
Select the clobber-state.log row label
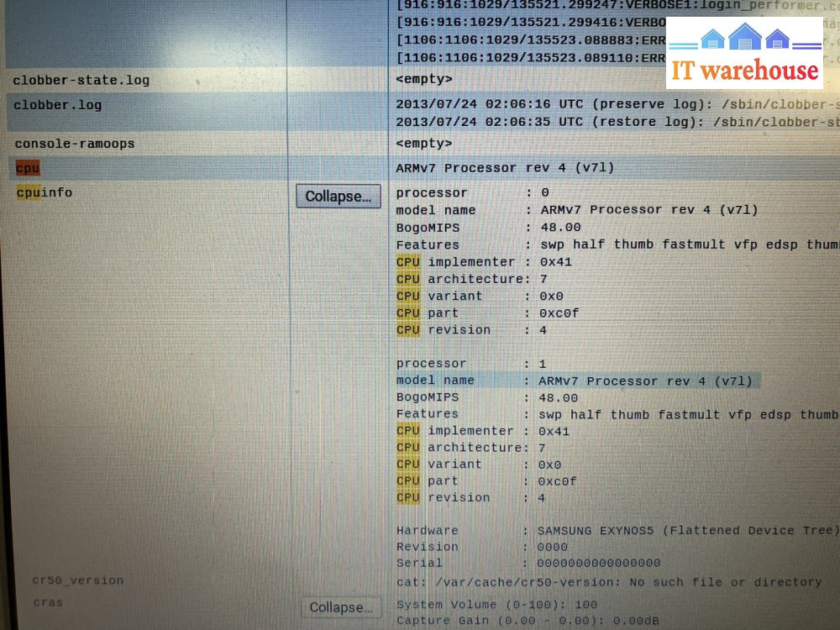[81, 81]
